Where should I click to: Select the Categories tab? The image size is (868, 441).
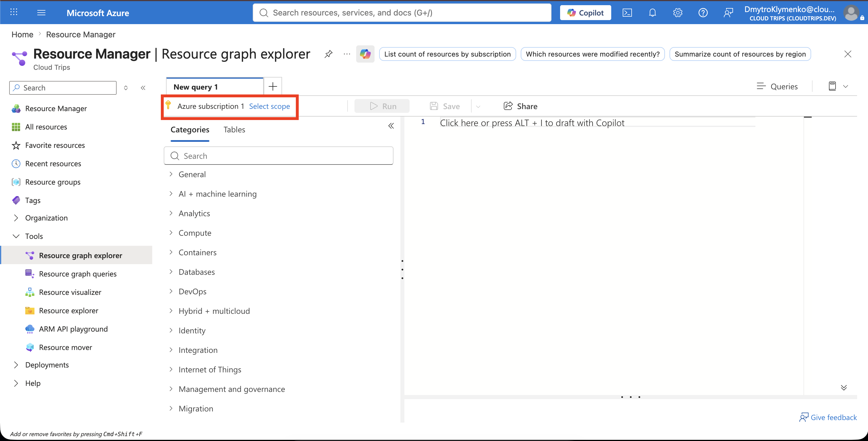tap(190, 130)
